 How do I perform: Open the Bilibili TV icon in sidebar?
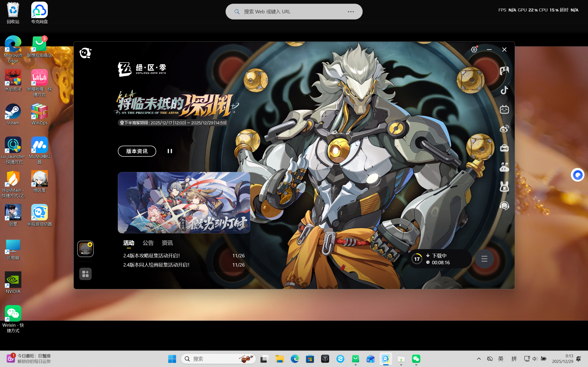click(504, 109)
